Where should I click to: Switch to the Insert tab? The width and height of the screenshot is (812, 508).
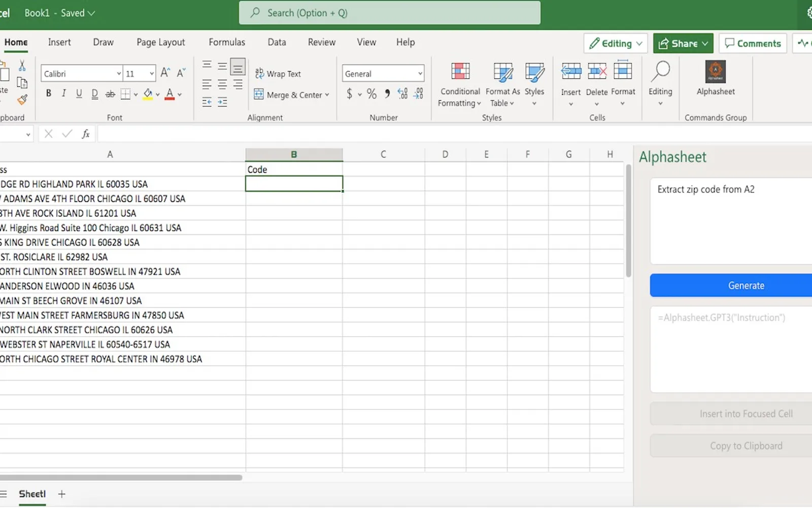(59, 42)
